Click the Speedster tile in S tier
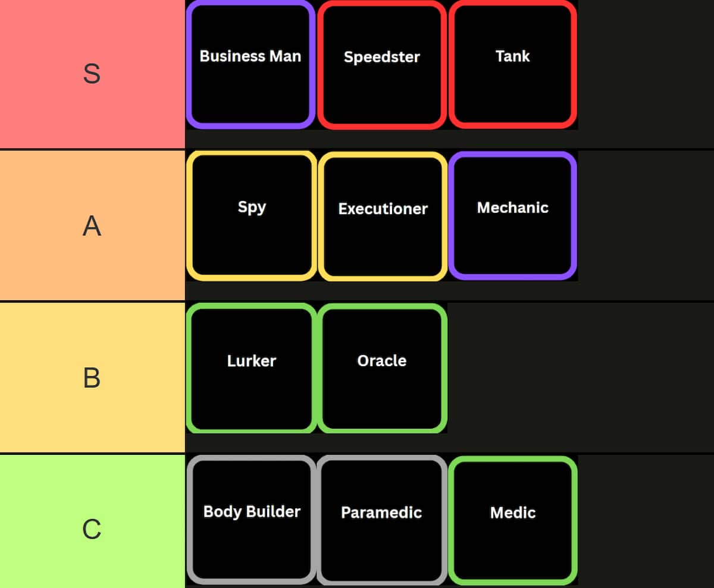 (382, 64)
